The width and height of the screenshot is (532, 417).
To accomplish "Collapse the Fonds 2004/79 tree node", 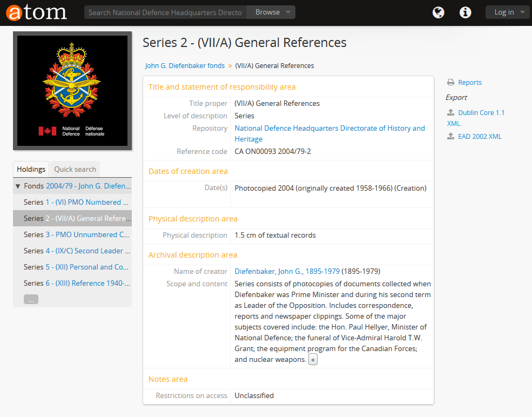I will (18, 185).
